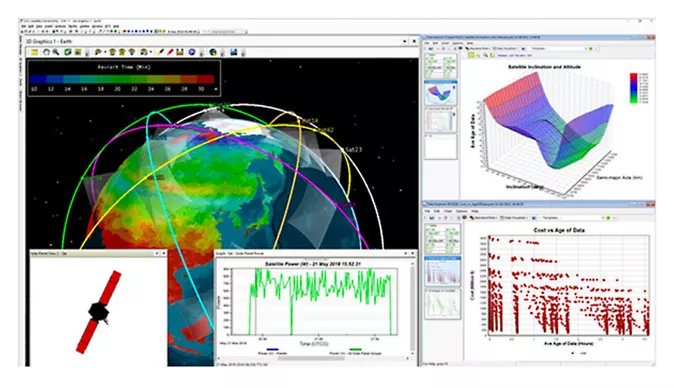Click the yellow highlighted icon above the surface plot

click(472, 55)
